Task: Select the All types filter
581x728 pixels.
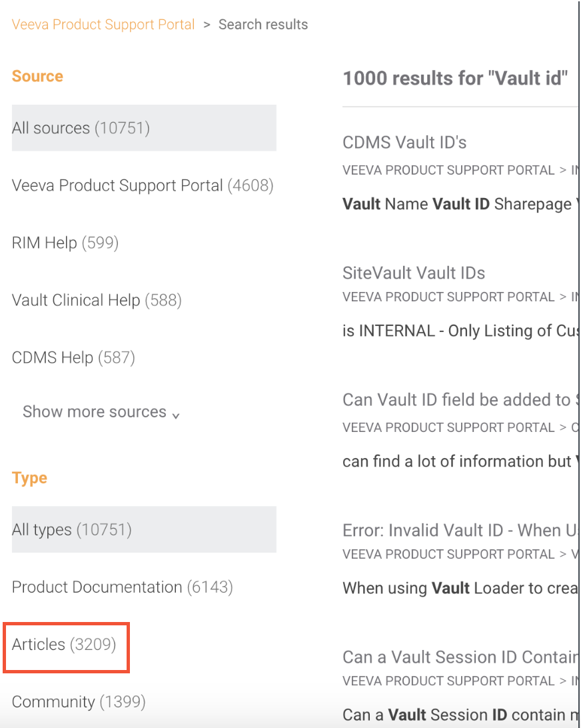Action: click(72, 530)
